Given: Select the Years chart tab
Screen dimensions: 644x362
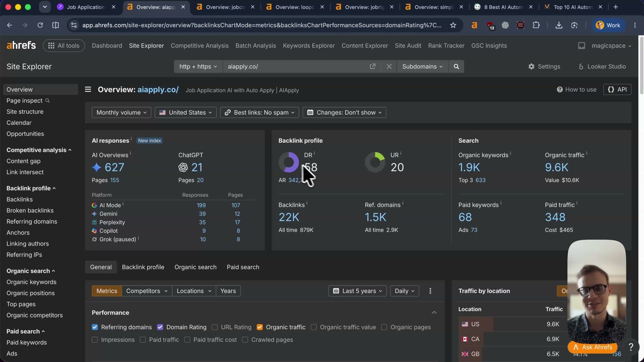Looking at the screenshot, I should 228,291.
